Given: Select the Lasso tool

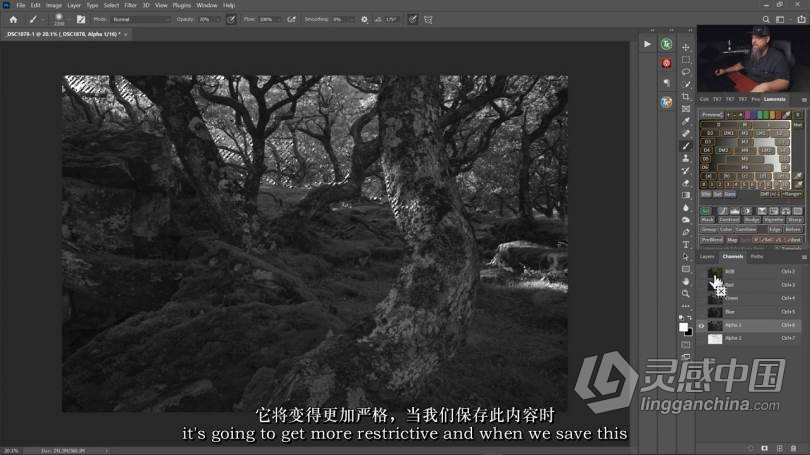Looking at the screenshot, I should (686, 71).
